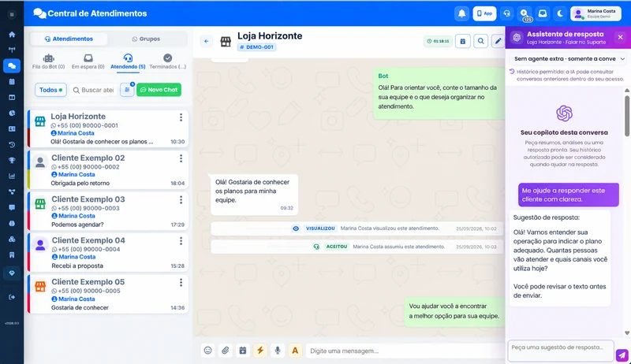Open the Cliente Exemplo 02 conversation
This screenshot has height=364, width=631.
108,170
